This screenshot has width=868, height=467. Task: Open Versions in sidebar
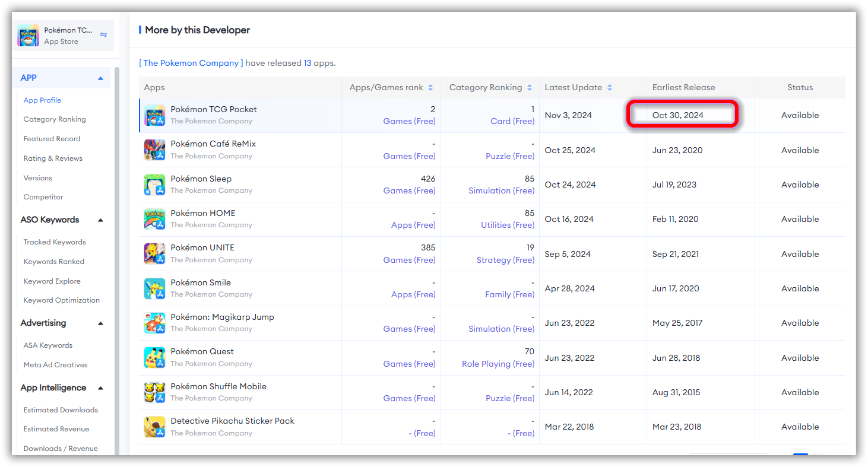pyautogui.click(x=38, y=178)
